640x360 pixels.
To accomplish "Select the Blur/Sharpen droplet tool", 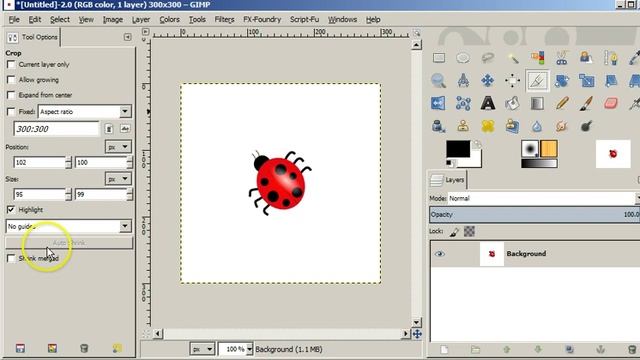I will pyautogui.click(x=537, y=126).
